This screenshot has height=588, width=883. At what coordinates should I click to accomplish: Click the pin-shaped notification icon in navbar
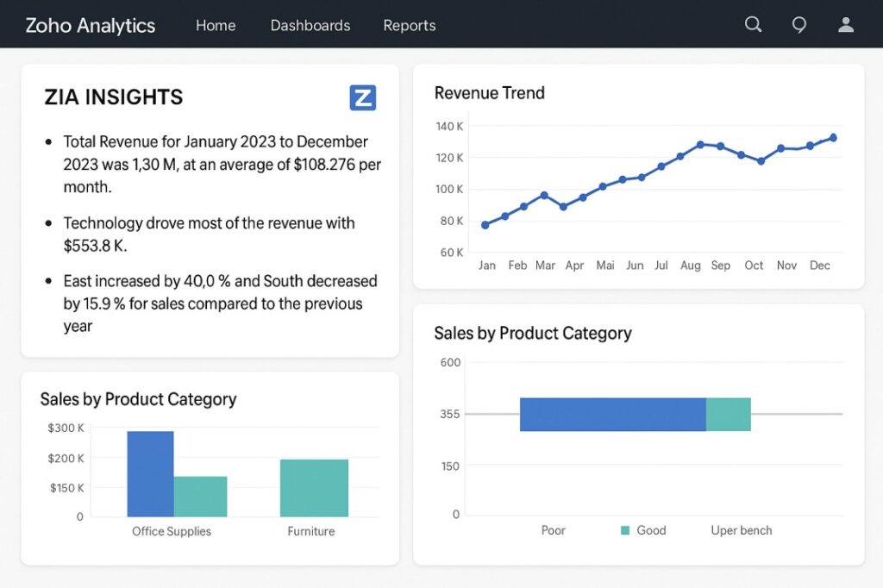point(799,24)
